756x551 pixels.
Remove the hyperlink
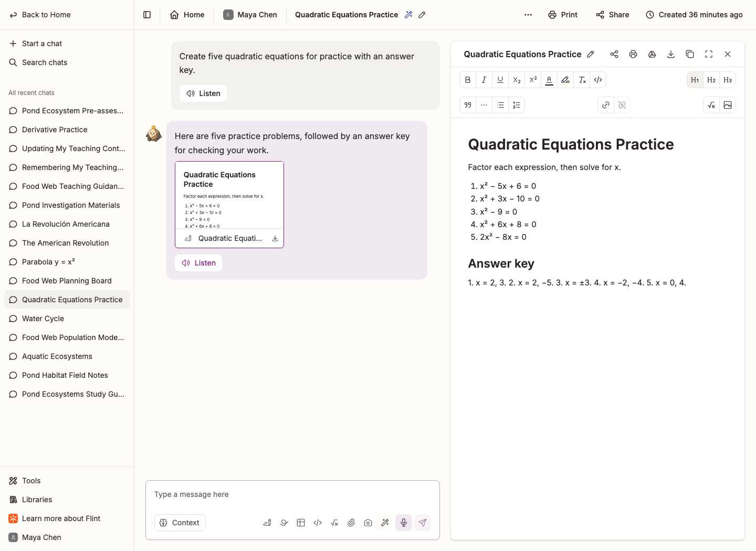(622, 105)
